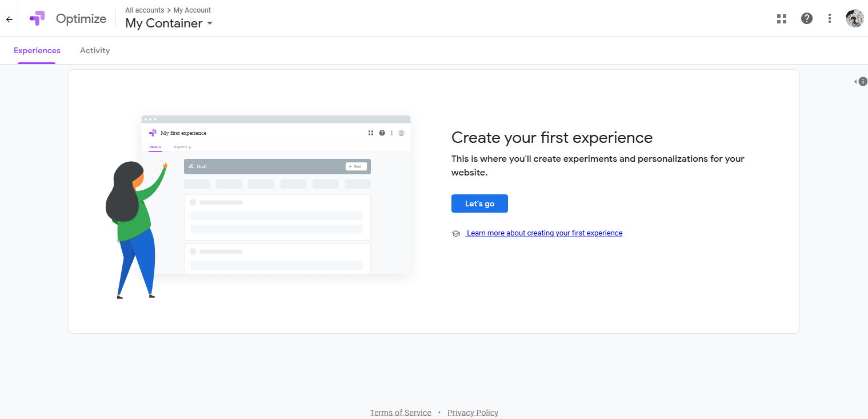Click the graduation cap icon beside Learn more

pyautogui.click(x=456, y=233)
